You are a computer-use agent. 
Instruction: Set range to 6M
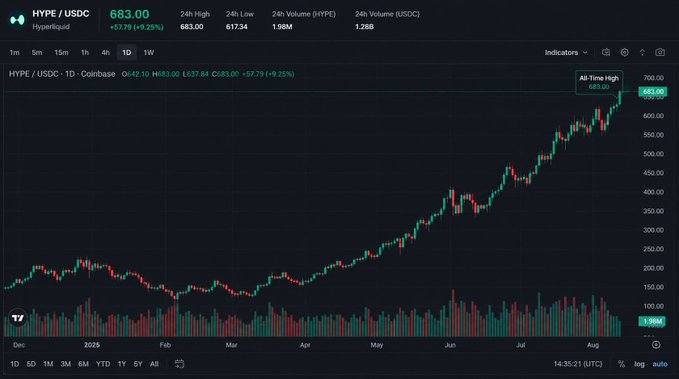click(83, 364)
